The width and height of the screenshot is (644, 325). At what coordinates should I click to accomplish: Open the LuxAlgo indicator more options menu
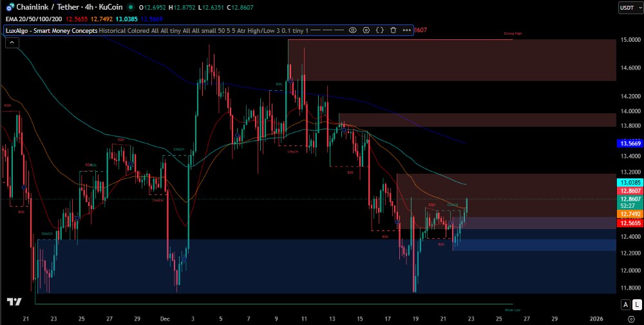coord(406,30)
